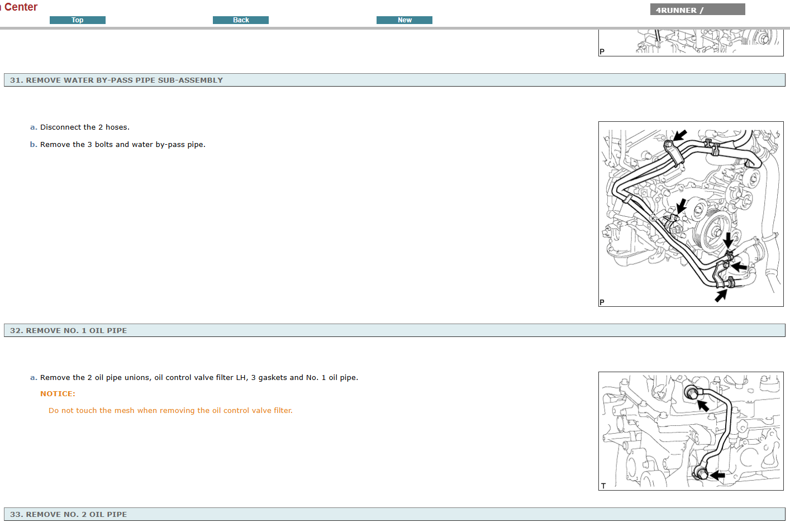Click the topmost arrow in the by-pass pipe diagram
The width and height of the screenshot is (790, 532).
point(680,135)
